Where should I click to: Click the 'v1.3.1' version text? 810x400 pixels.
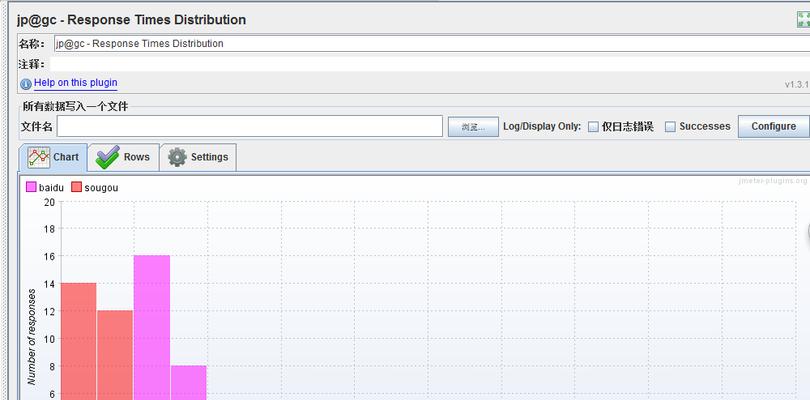point(797,84)
